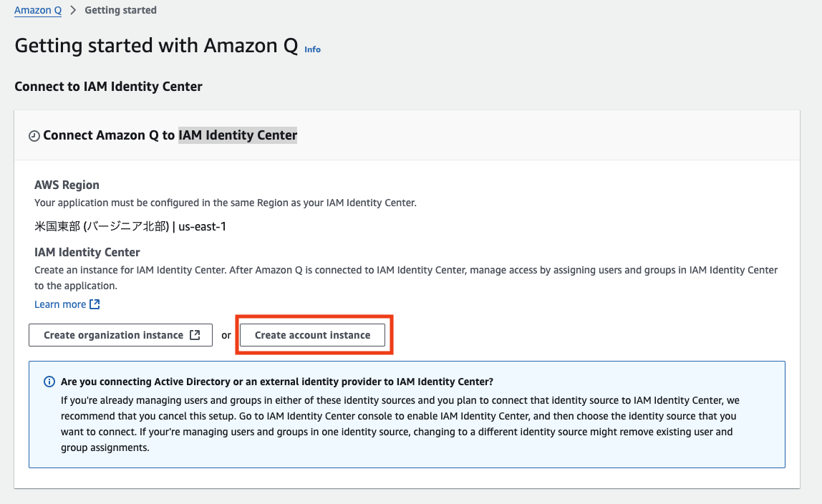Navigate back via the Amazon Q breadcrumb link
The width and height of the screenshot is (822, 504).
pyautogui.click(x=37, y=10)
